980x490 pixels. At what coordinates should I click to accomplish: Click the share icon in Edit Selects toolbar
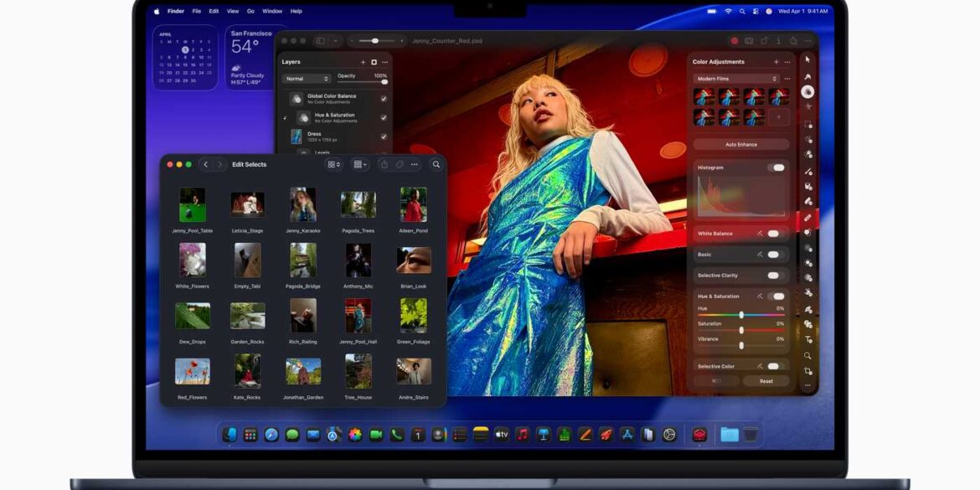(x=384, y=165)
